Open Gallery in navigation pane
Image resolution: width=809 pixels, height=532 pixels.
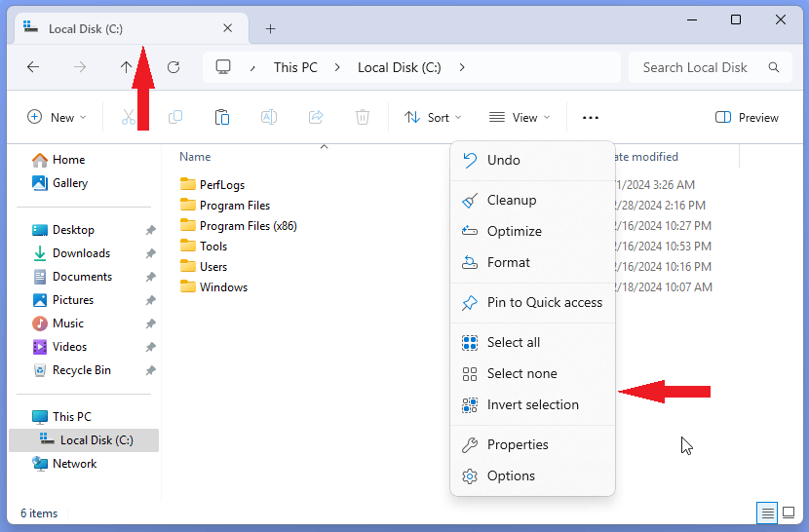coord(59,183)
